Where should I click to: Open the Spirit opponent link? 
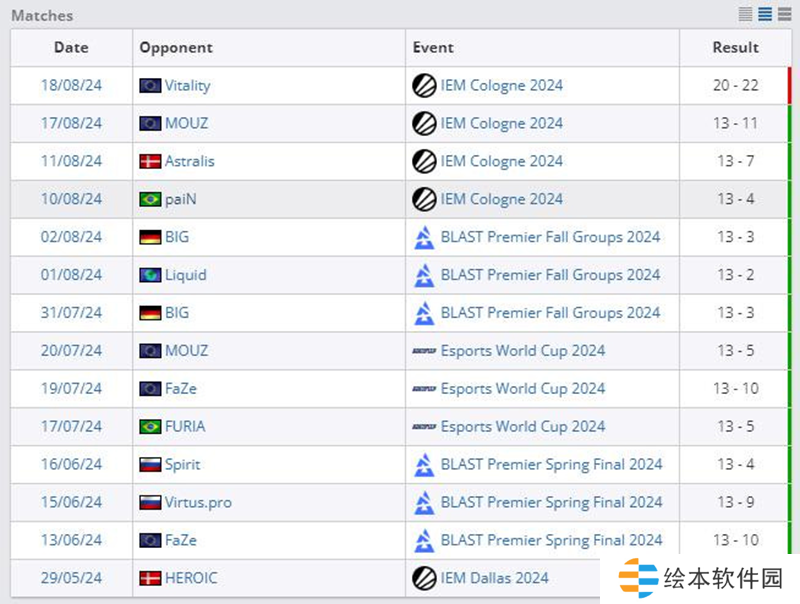tap(182, 465)
